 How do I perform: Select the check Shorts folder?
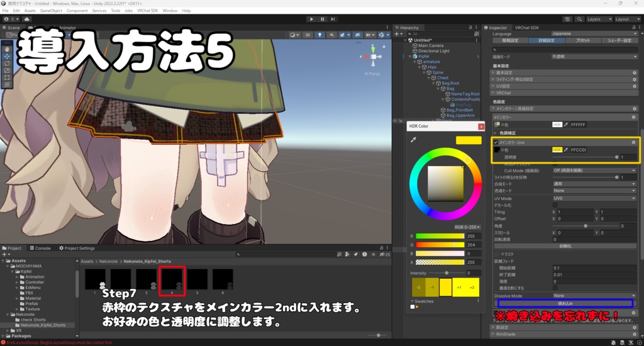(33, 320)
